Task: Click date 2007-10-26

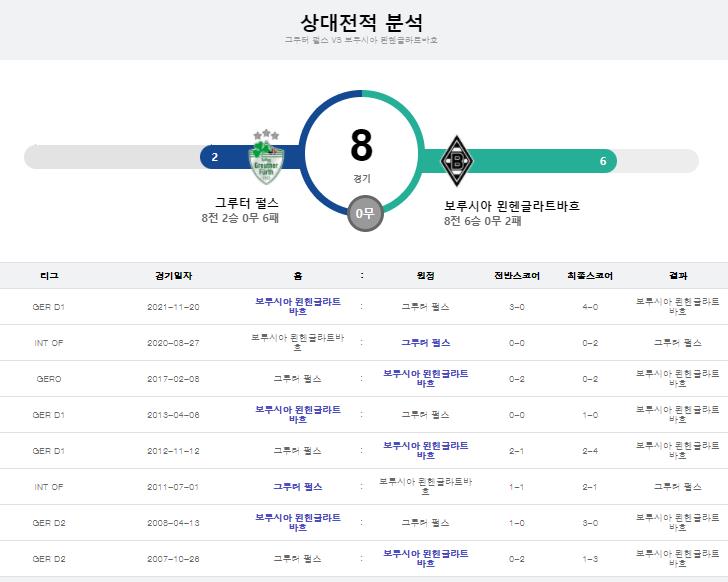Action: pyautogui.click(x=173, y=559)
